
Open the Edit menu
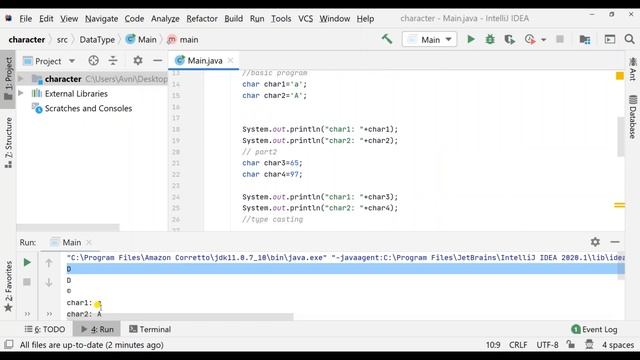click(x=46, y=18)
